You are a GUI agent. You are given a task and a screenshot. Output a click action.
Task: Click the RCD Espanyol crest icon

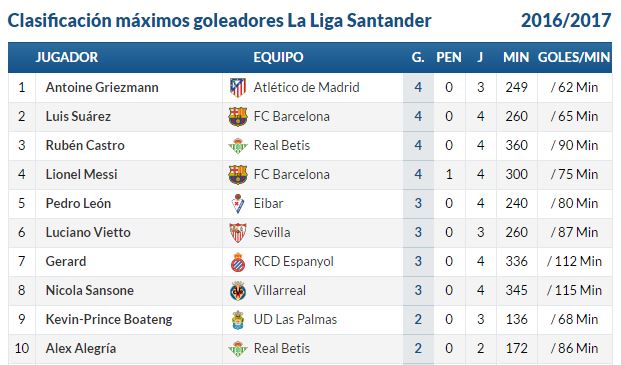pyautogui.click(x=238, y=262)
